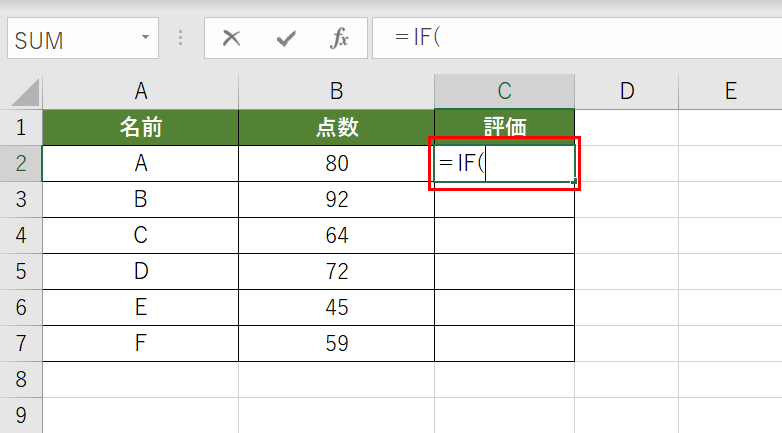Open Insert Function dialog via fx icon
Image resolution: width=782 pixels, height=433 pixels.
pyautogui.click(x=340, y=39)
